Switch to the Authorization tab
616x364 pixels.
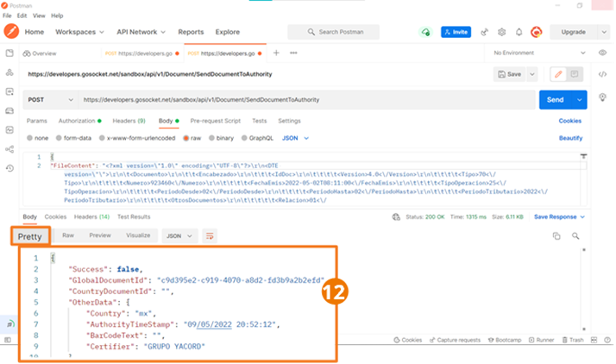79,121
